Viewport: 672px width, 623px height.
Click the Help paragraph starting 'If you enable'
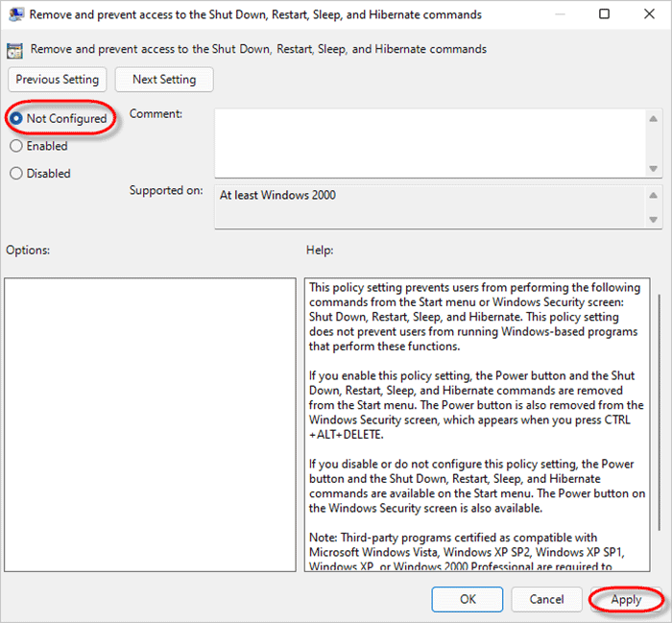click(476, 405)
